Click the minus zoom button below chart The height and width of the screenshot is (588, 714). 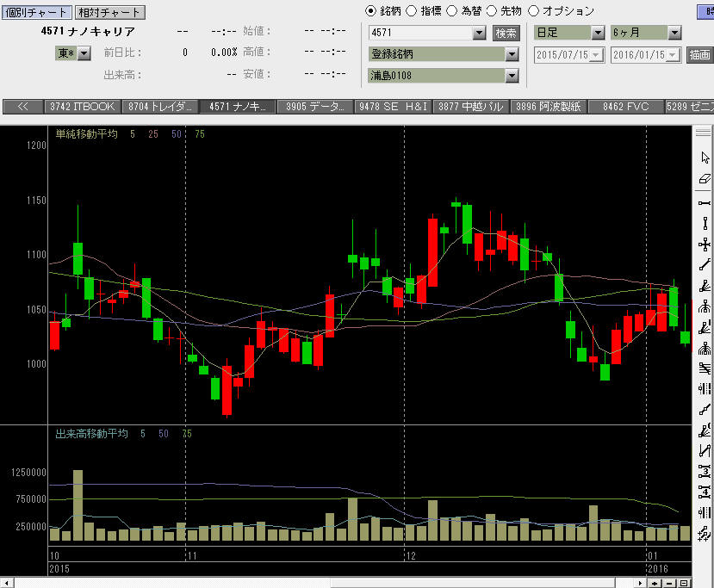(669, 583)
